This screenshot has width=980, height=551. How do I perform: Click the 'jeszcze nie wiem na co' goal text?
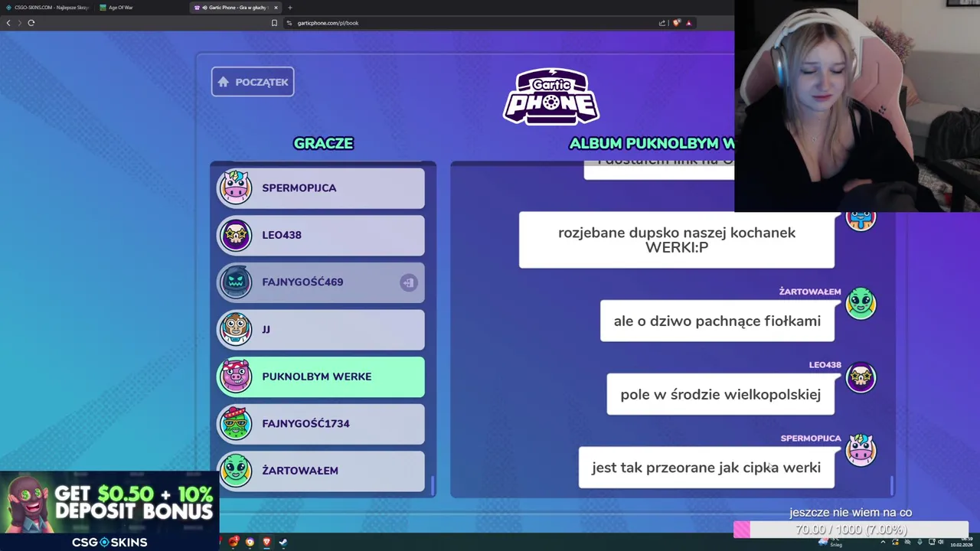pos(851,513)
